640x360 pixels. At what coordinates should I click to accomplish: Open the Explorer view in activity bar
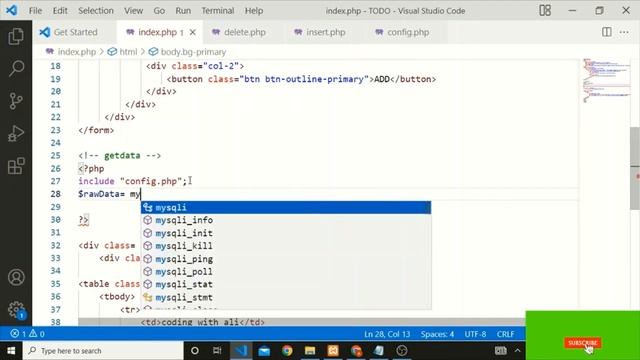[16, 36]
